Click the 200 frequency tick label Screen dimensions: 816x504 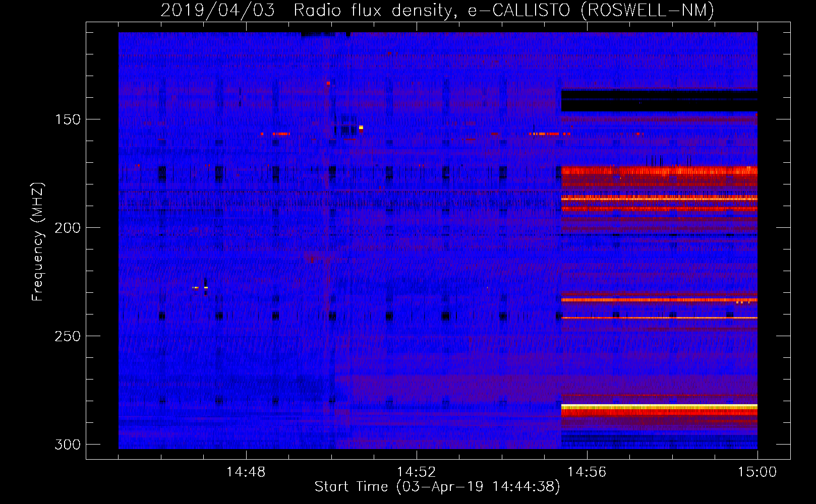click(x=67, y=228)
